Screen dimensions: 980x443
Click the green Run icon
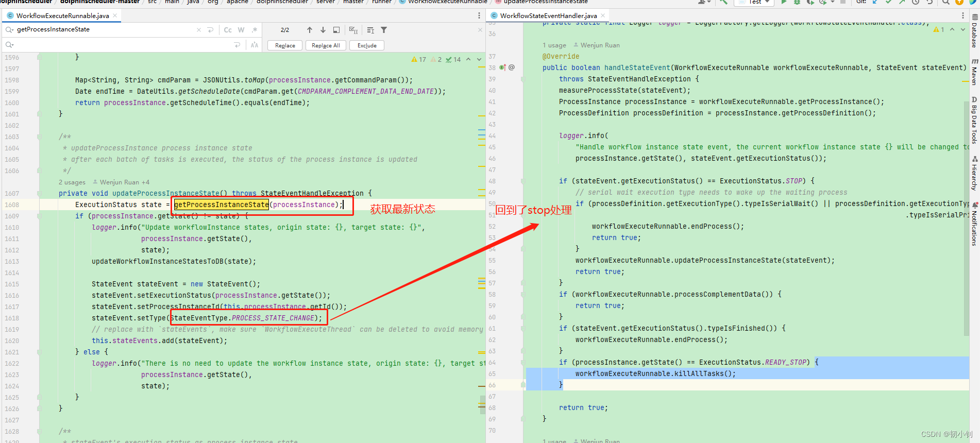(x=784, y=2)
